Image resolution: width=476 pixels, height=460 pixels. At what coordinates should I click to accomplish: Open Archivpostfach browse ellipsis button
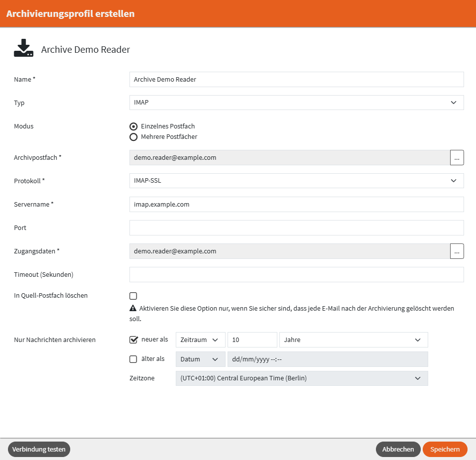457,157
